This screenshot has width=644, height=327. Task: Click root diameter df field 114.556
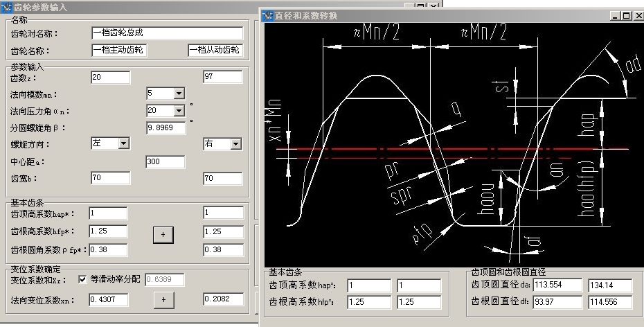(610, 302)
